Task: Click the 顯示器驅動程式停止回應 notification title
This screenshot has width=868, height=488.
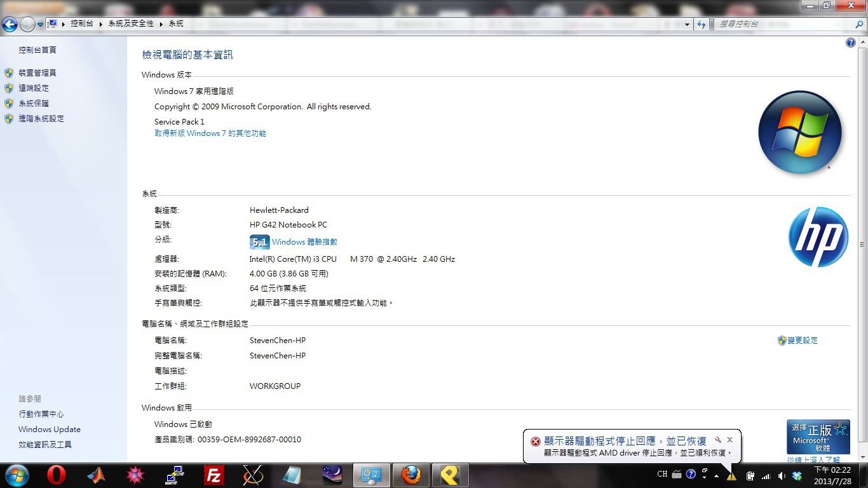Action: coord(625,441)
